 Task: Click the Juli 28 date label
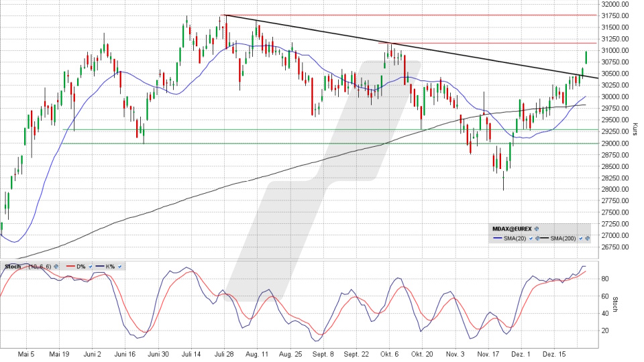tap(224, 354)
